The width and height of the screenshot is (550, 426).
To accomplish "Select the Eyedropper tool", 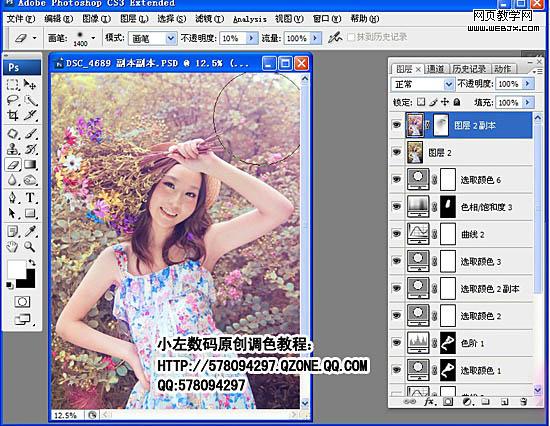I will (30, 231).
